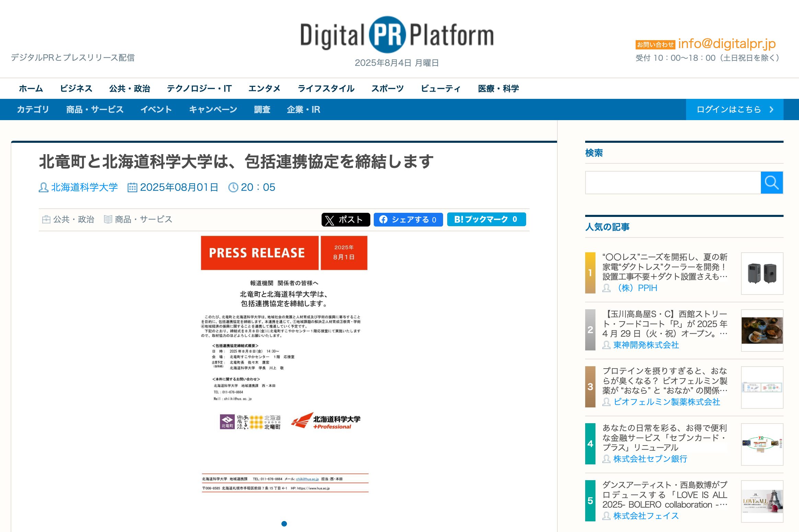
Task: Open the カテゴリ menu in blue bar
Action: 33,109
